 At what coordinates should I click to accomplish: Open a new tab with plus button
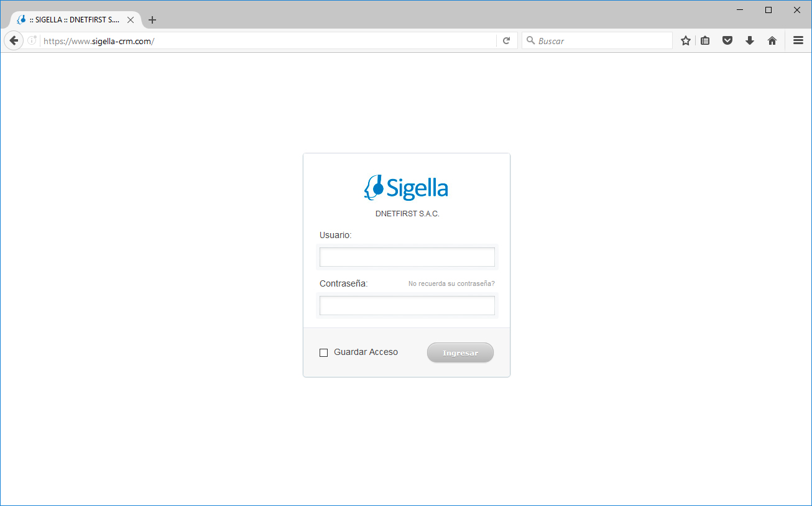(152, 20)
